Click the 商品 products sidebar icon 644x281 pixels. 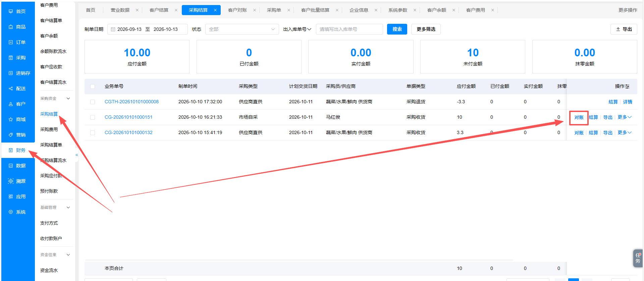[x=11, y=27]
